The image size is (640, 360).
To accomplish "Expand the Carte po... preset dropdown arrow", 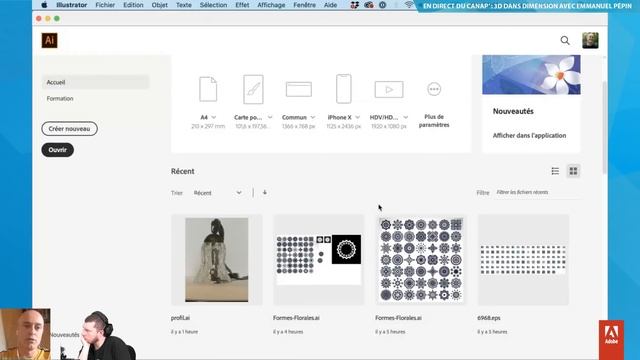I will (270, 118).
